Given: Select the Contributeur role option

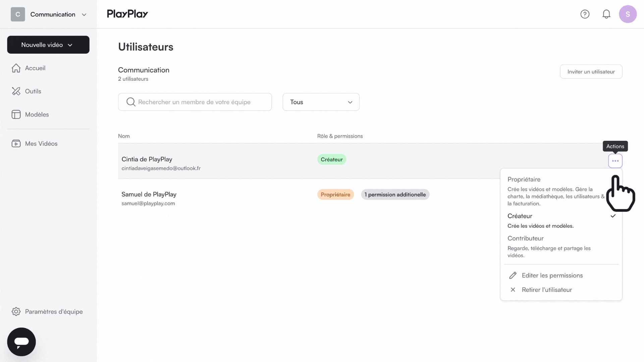Looking at the screenshot, I should 561,247.
